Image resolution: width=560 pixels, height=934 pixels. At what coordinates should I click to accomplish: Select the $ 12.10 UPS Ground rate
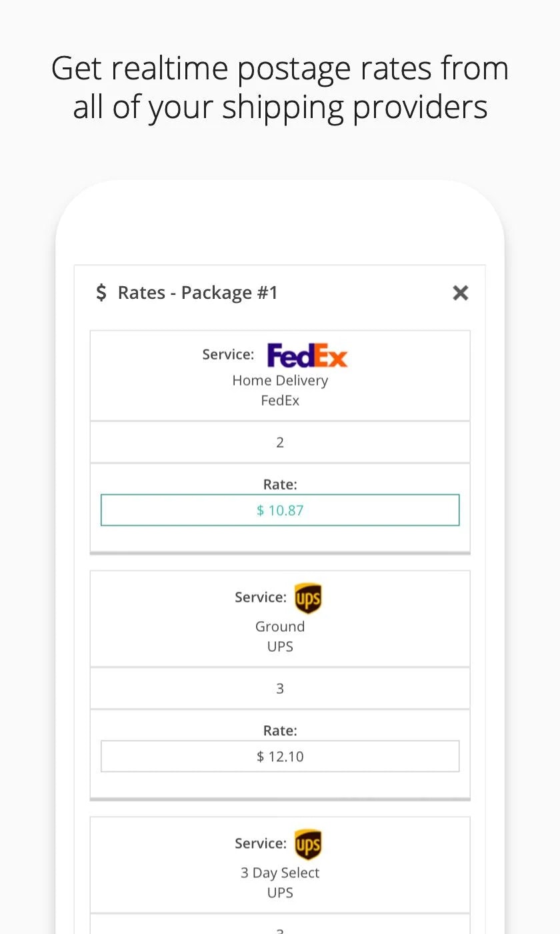click(280, 757)
